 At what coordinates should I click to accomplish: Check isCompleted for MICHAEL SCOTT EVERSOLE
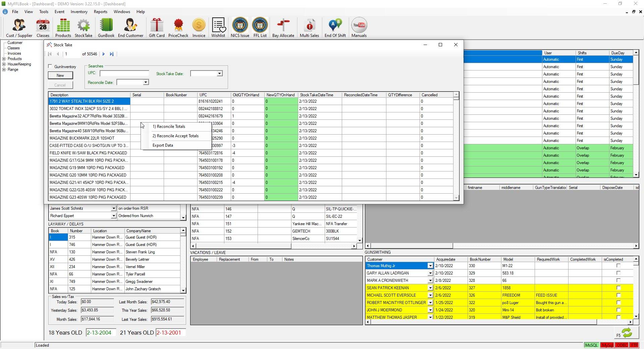coord(619,295)
